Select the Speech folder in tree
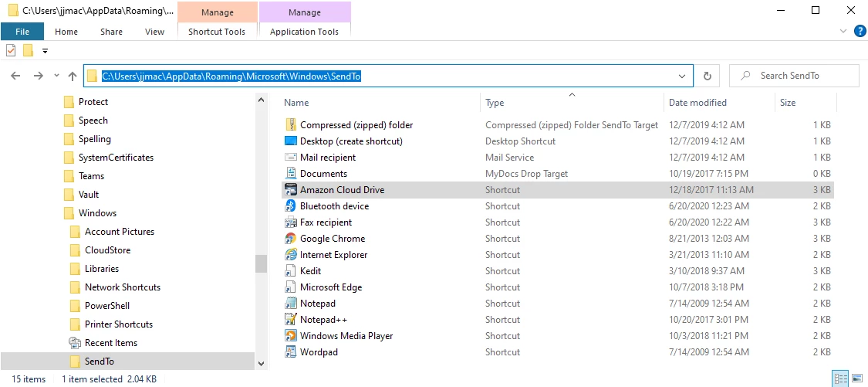Viewport: 868px width, 387px height. click(x=93, y=121)
